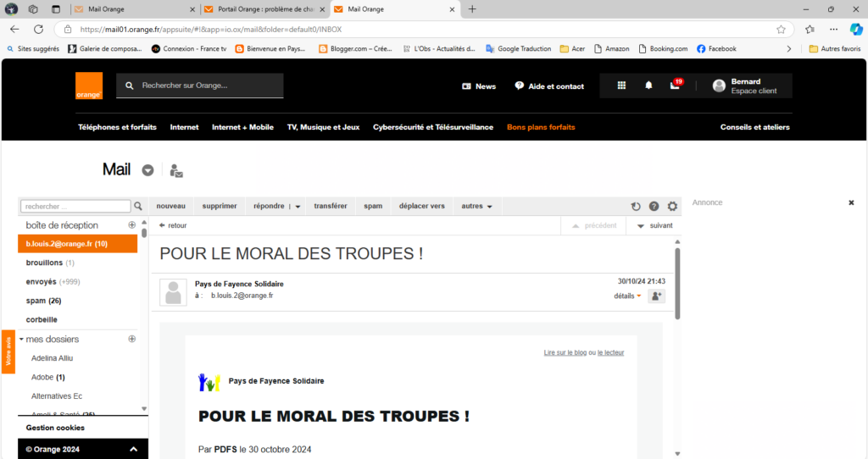Click the help question mark icon

click(x=654, y=206)
